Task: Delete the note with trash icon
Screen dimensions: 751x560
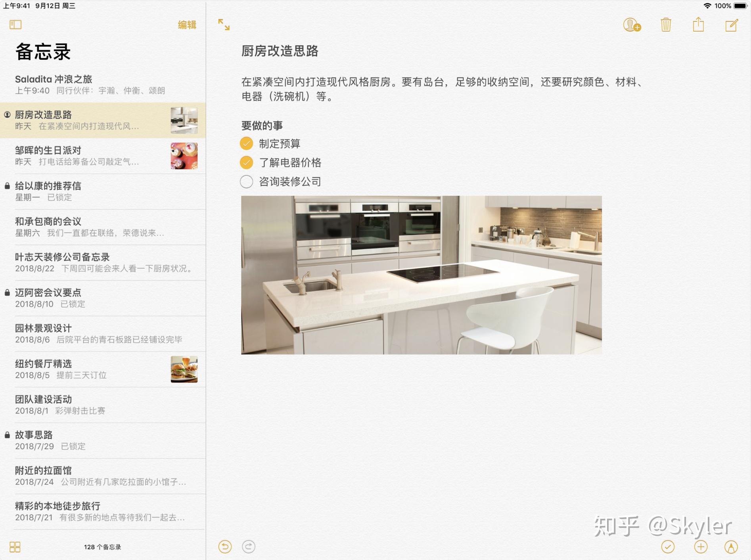Action: (666, 25)
